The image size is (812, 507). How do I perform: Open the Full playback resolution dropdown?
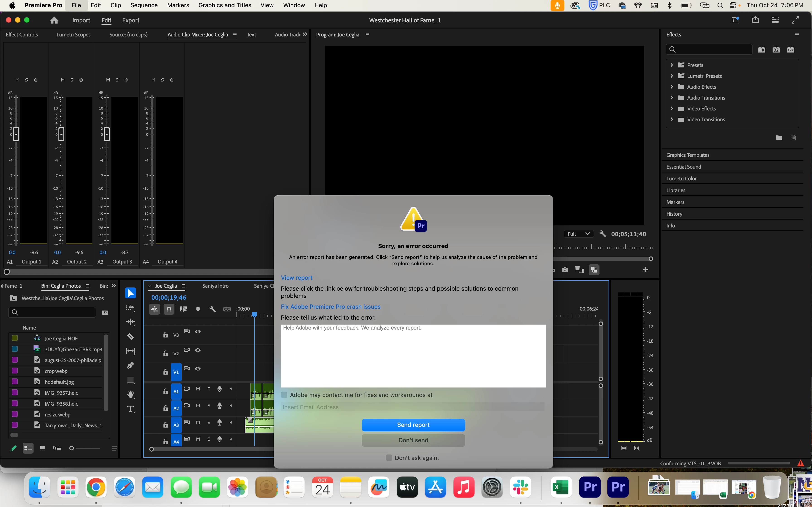(x=578, y=234)
